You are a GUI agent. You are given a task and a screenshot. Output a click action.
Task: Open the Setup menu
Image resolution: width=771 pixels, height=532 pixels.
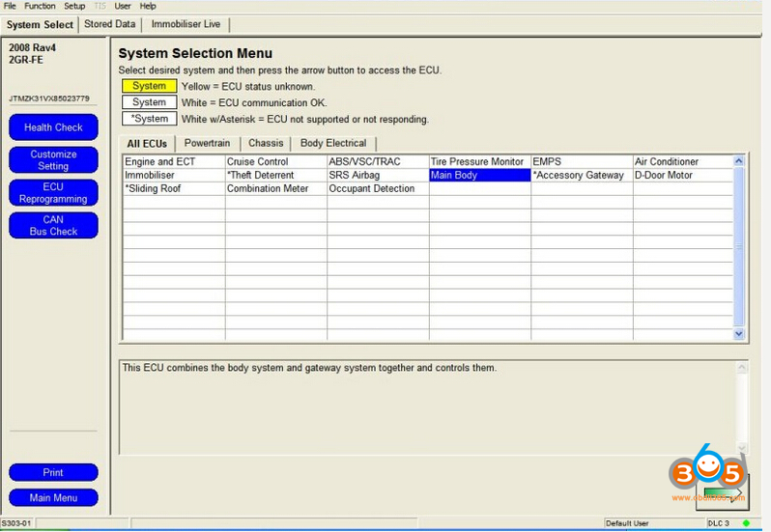[x=74, y=6]
